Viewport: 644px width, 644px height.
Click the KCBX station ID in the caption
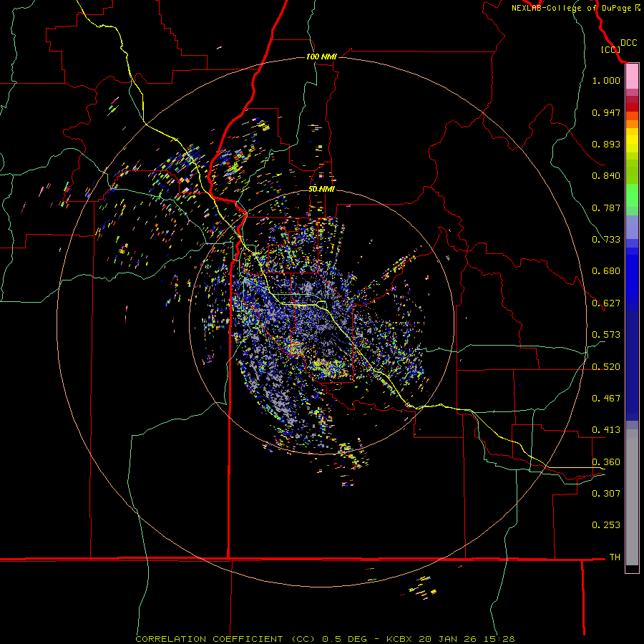[x=400, y=639]
